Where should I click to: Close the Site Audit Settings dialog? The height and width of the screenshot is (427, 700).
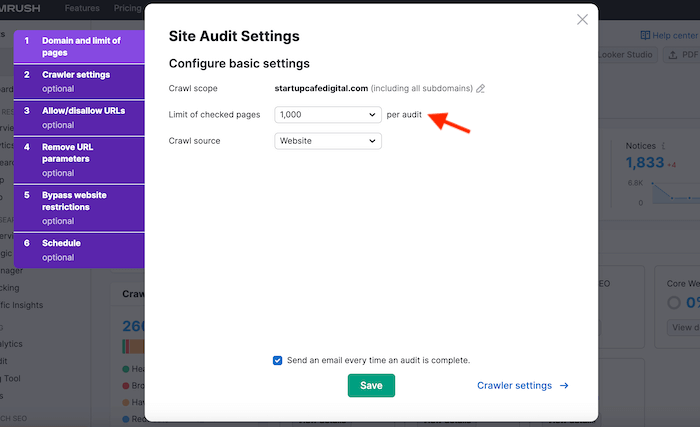(x=583, y=19)
